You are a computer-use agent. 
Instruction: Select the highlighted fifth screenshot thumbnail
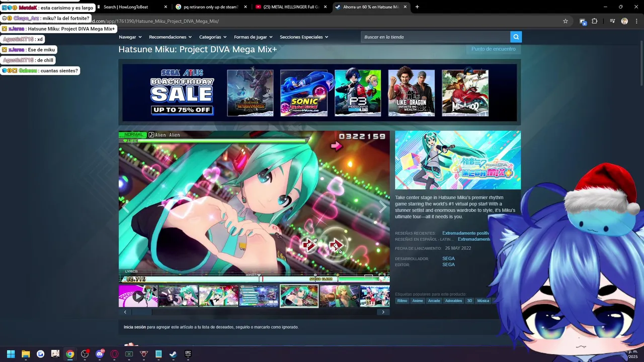click(x=299, y=296)
